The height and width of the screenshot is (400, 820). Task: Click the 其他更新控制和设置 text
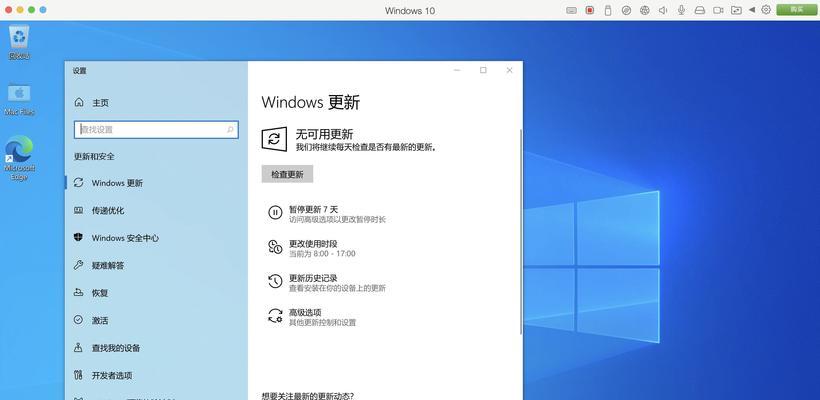click(323, 323)
